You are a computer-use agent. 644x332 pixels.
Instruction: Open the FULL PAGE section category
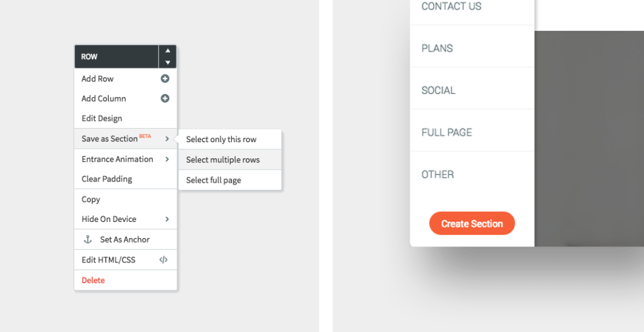472,132
